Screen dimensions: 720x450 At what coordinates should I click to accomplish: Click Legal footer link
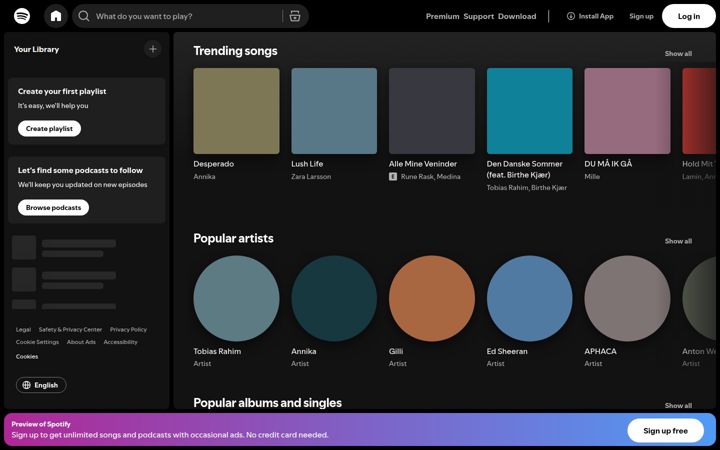coord(23,330)
